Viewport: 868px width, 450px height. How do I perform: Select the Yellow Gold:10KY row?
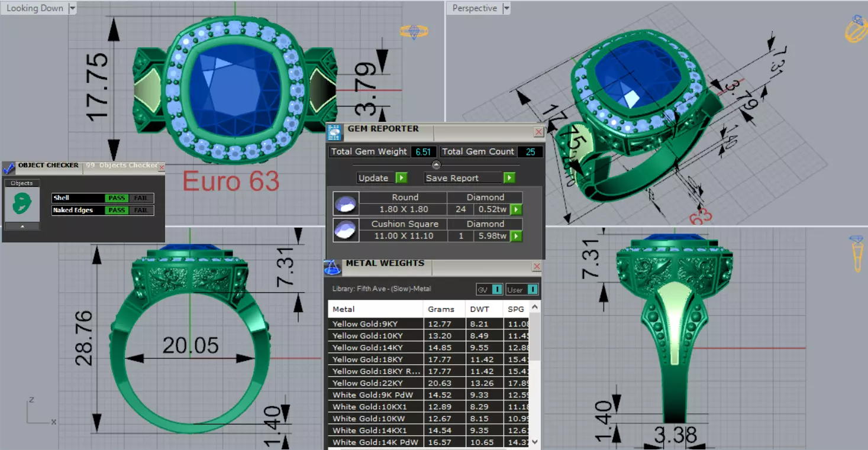[429, 336]
